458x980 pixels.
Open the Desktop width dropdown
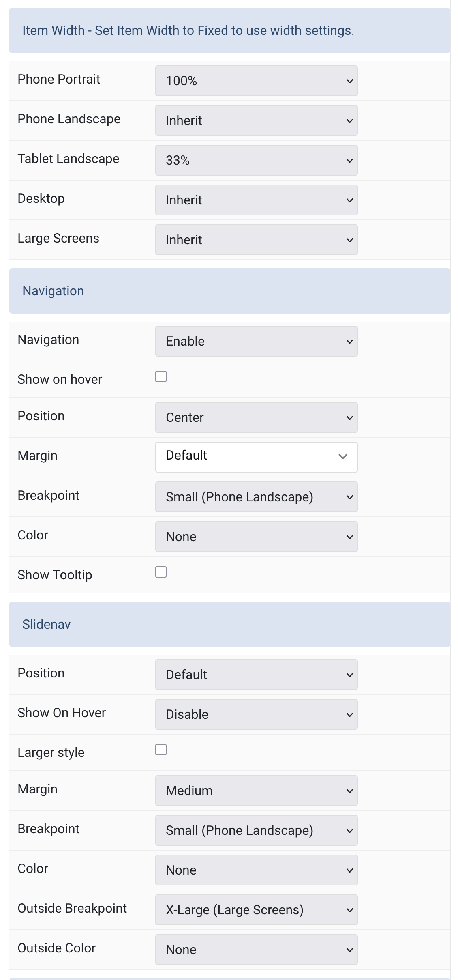click(256, 200)
